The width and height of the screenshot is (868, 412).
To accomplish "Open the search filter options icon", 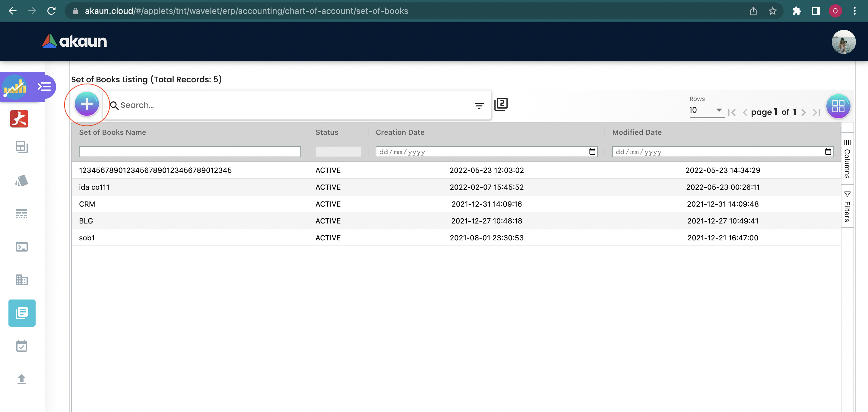I will coord(479,106).
